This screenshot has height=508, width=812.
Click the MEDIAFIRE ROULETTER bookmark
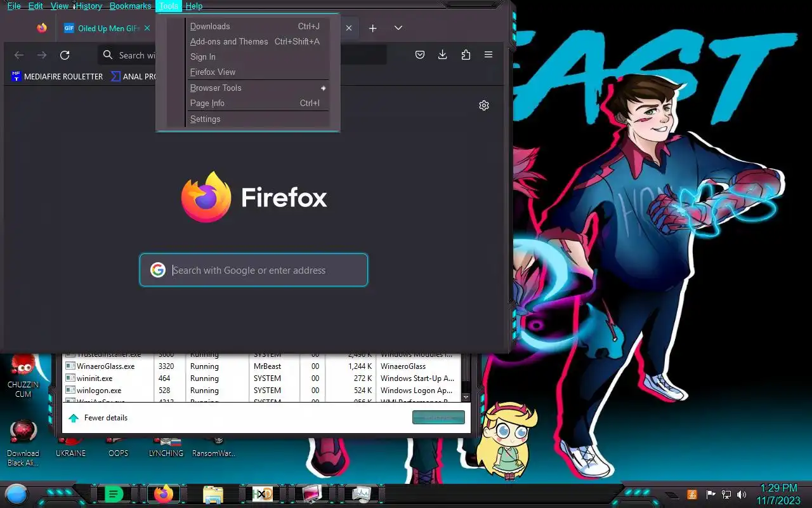tap(57, 76)
